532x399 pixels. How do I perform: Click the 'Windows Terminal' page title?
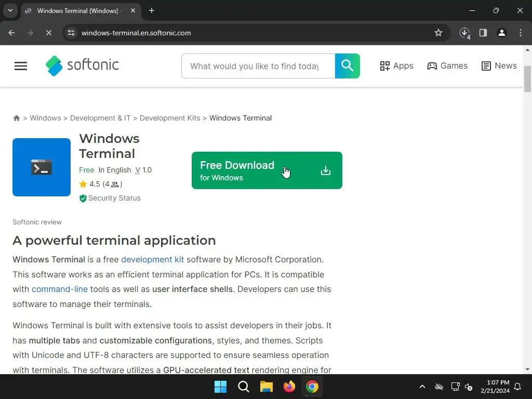(109, 146)
